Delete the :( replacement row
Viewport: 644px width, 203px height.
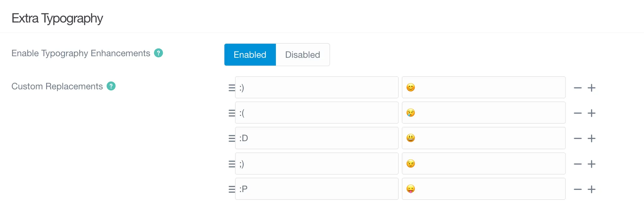point(578,113)
